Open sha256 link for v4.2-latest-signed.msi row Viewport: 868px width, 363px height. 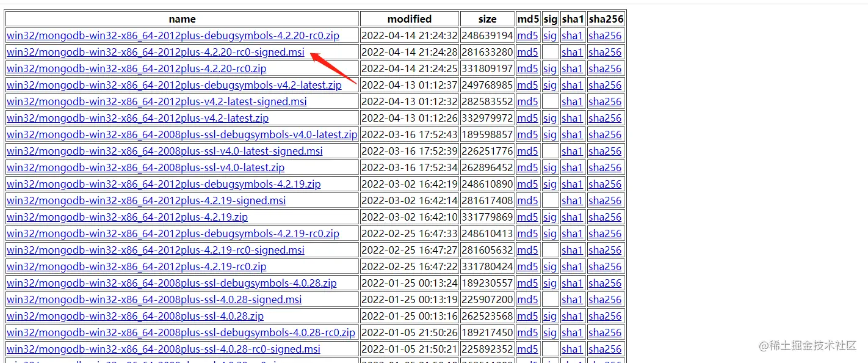click(605, 101)
